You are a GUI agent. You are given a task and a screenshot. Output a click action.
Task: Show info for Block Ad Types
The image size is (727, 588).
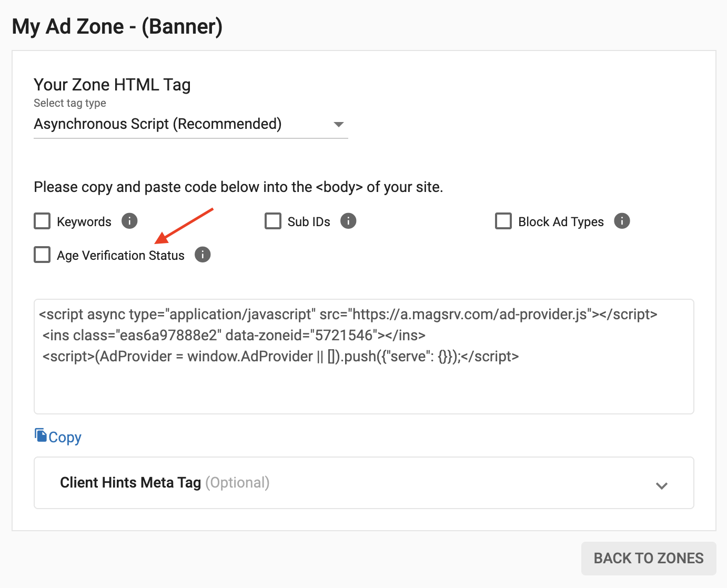622,221
